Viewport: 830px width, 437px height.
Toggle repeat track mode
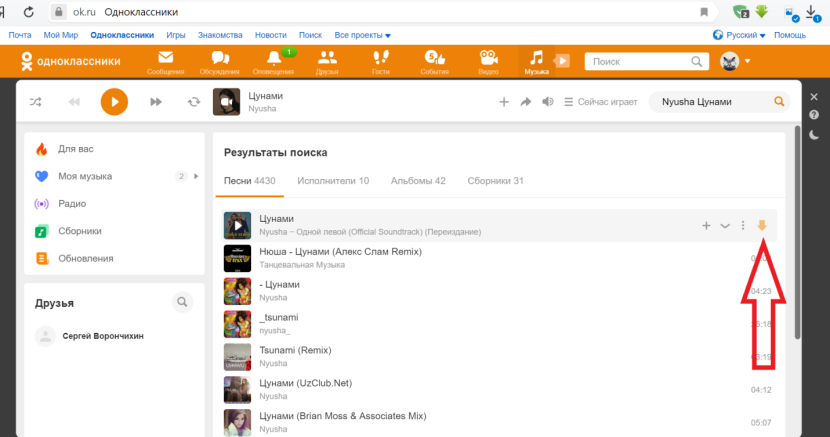[x=193, y=102]
